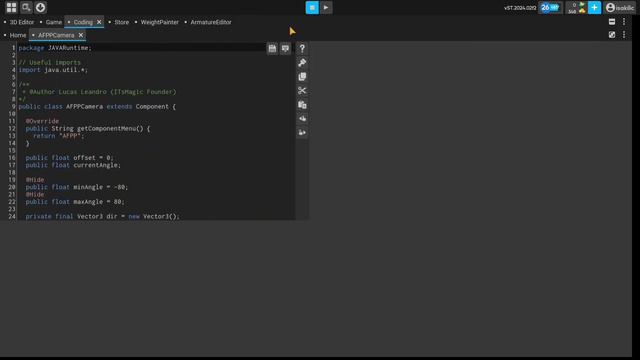This screenshot has width=640, height=360.
Task: Click the undo arrow icon
Action: 302,118
